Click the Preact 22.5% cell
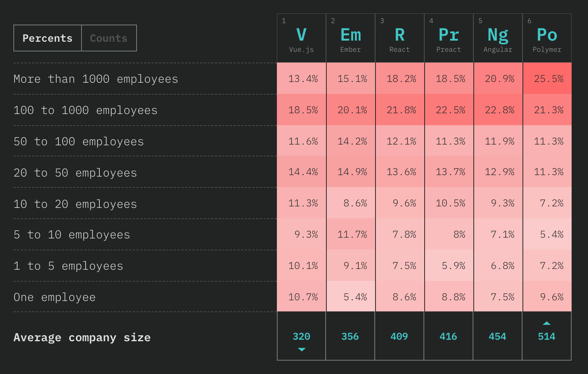This screenshot has height=374, width=588. click(x=449, y=110)
